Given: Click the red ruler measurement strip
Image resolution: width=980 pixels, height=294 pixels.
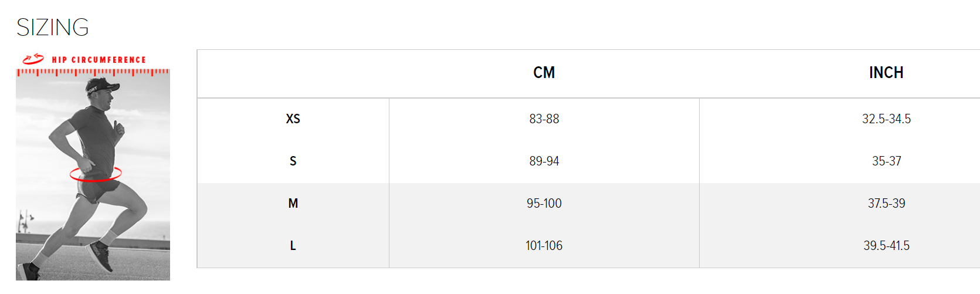Looking at the screenshot, I should pyautogui.click(x=93, y=73).
